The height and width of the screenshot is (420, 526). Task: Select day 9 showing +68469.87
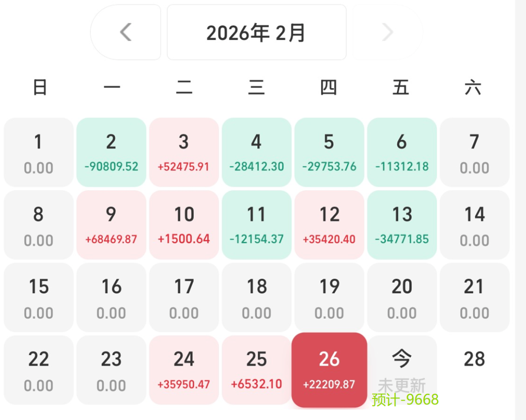tap(112, 225)
